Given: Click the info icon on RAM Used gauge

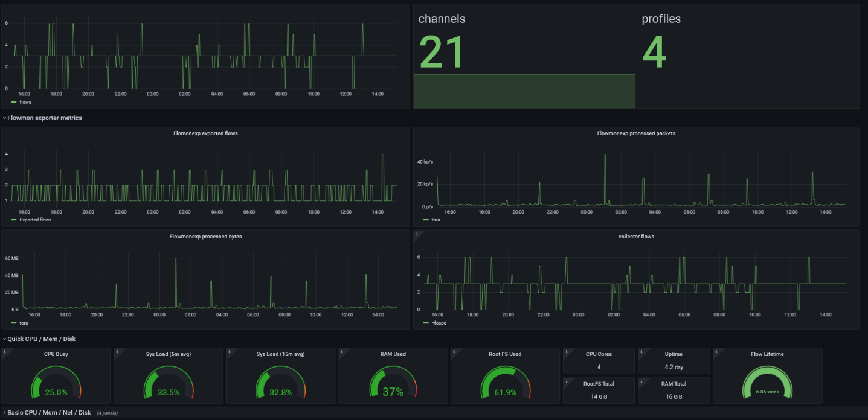Looking at the screenshot, I should (342, 350).
